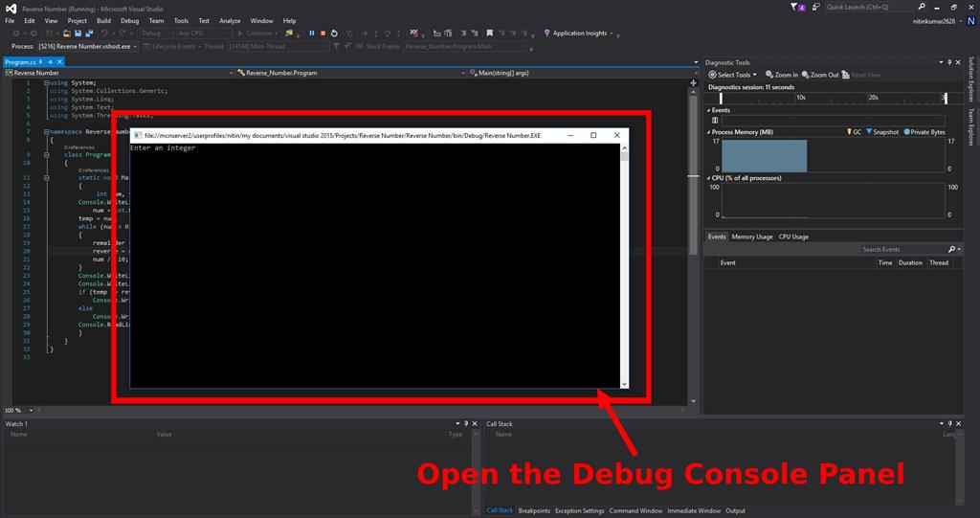The width and height of the screenshot is (980, 518).
Task: Collapse the Process Memory graph section
Action: (709, 132)
